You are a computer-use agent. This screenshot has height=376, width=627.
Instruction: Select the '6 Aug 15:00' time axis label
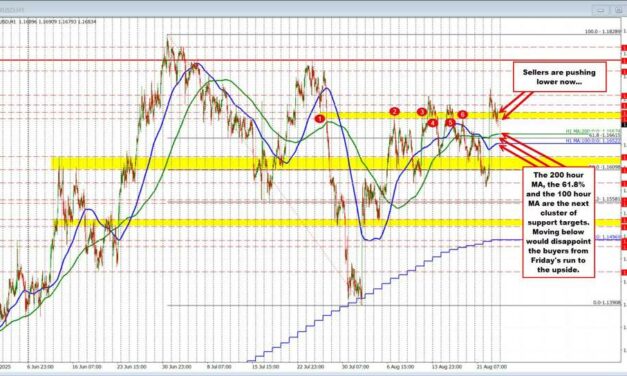(400, 367)
